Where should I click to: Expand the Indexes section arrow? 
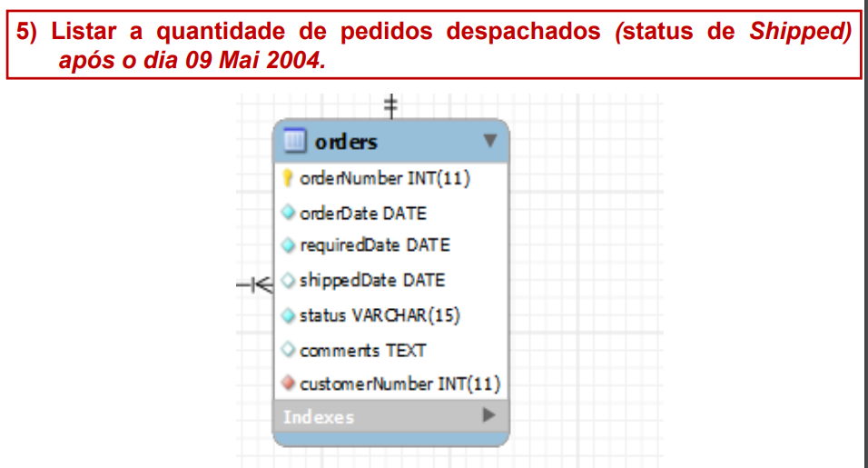tap(488, 414)
